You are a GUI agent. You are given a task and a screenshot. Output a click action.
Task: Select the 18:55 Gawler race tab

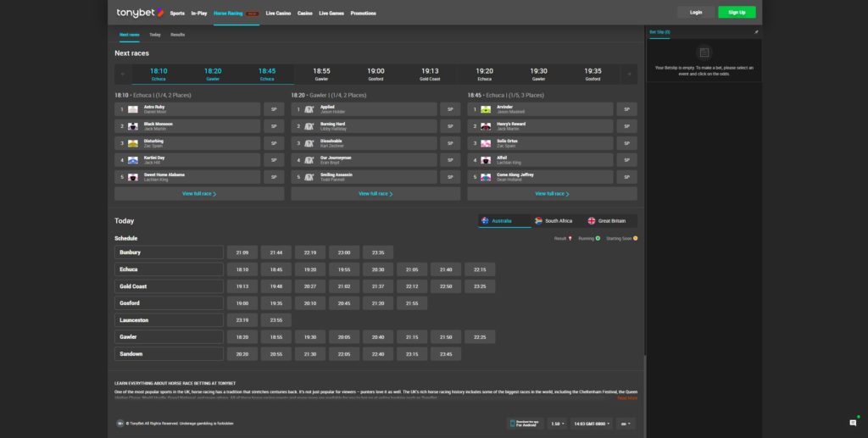click(x=321, y=74)
